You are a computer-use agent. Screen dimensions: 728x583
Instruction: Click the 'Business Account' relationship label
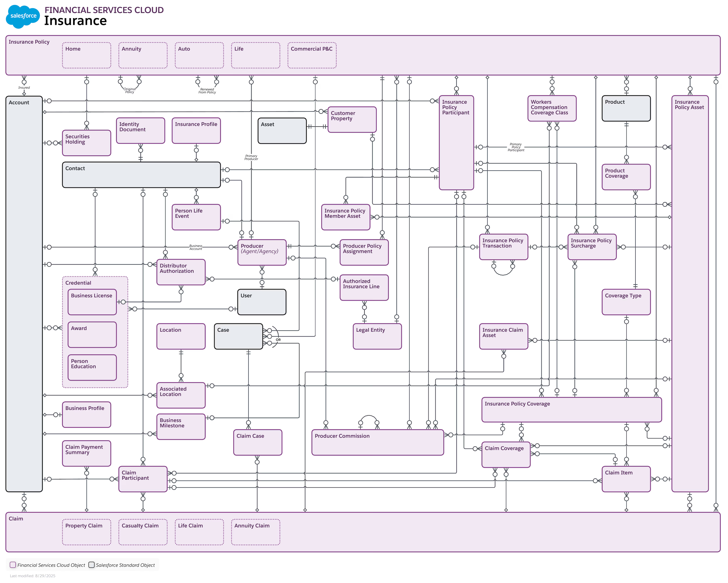click(196, 247)
